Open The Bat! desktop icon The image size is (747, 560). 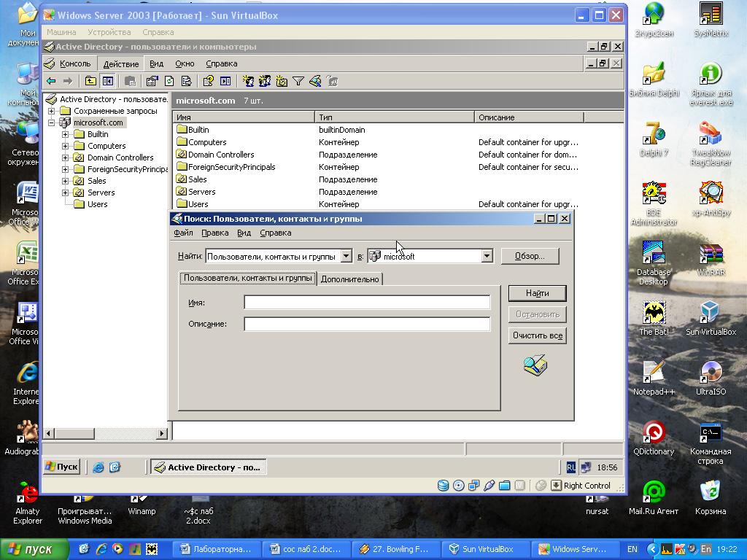[654, 319]
